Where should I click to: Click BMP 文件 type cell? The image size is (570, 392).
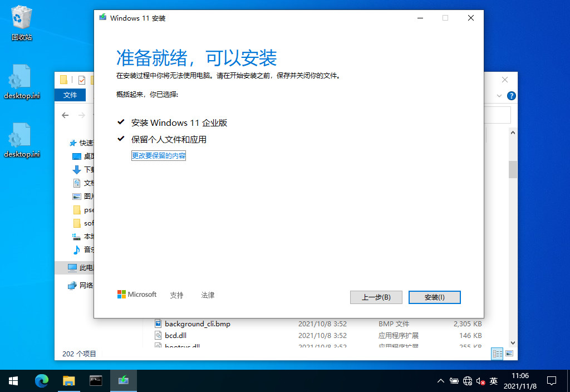coord(394,324)
